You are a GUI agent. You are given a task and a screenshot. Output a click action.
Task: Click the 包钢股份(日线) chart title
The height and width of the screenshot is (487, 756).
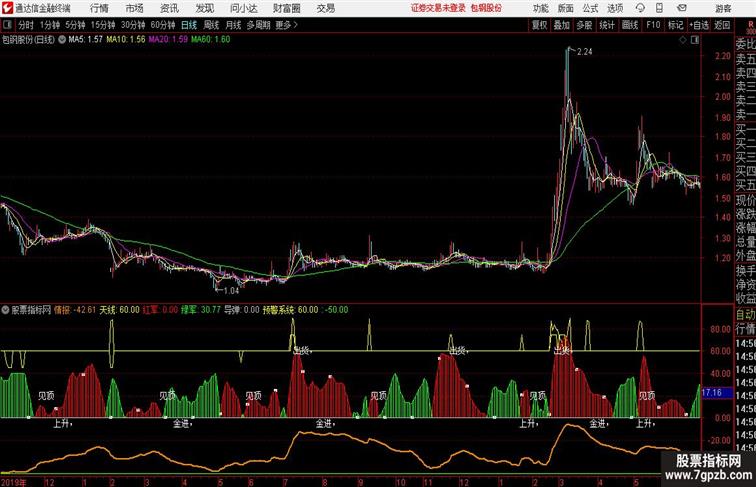[x=28, y=40]
